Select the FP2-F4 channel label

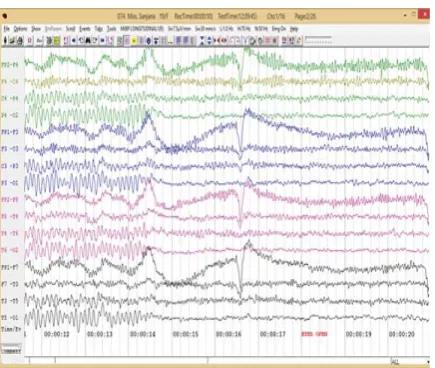[10, 65]
